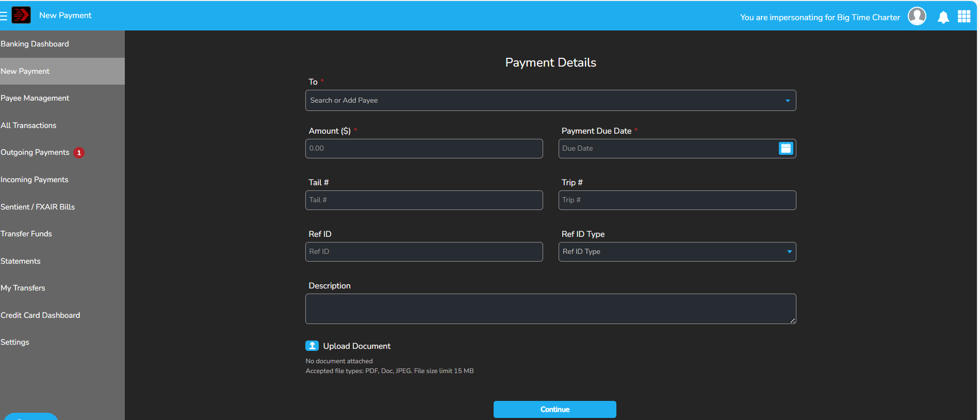Open the apps grid launcher
Image resolution: width=980 pixels, height=420 pixels.
[x=963, y=17]
